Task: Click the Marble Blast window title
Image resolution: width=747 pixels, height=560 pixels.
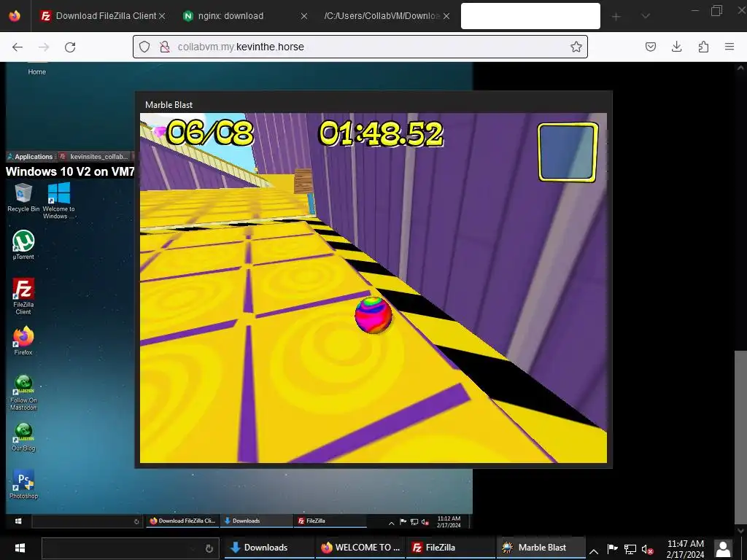Action: 169,105
